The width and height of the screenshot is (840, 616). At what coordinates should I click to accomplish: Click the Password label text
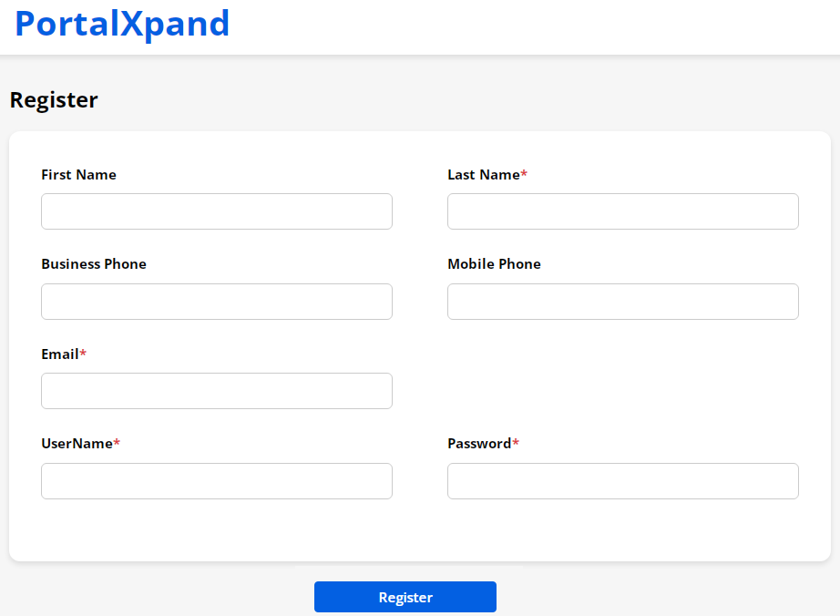pos(479,444)
